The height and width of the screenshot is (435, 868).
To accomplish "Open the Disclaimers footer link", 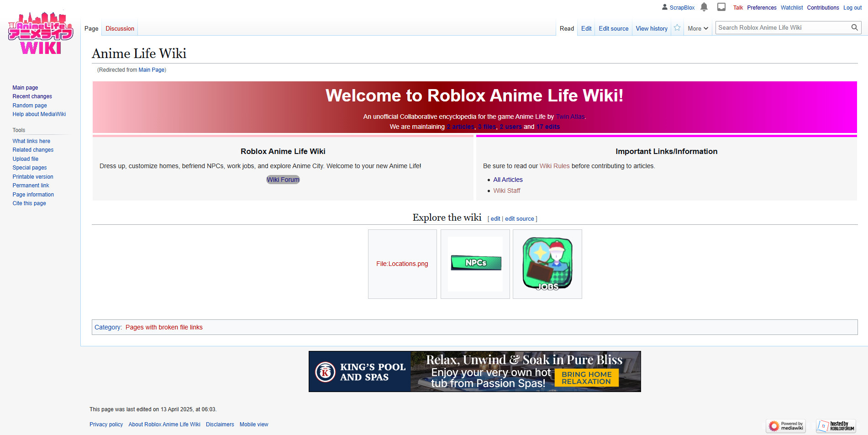I will (220, 424).
